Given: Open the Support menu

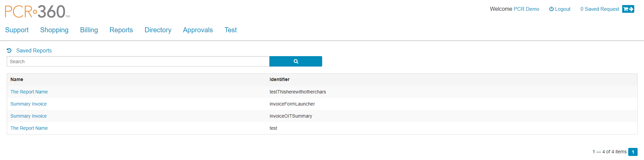Looking at the screenshot, I should click(17, 30).
